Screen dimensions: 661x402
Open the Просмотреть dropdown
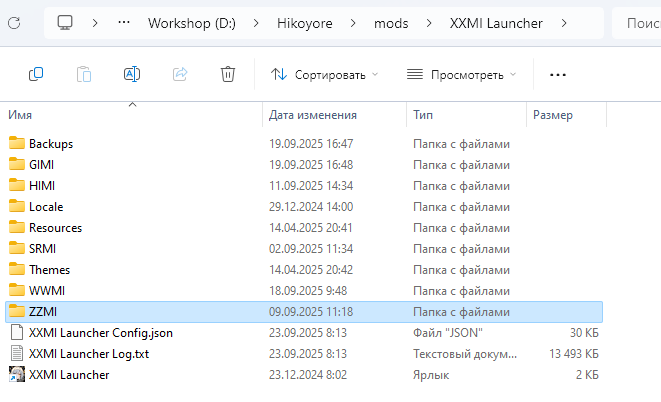[x=461, y=75]
